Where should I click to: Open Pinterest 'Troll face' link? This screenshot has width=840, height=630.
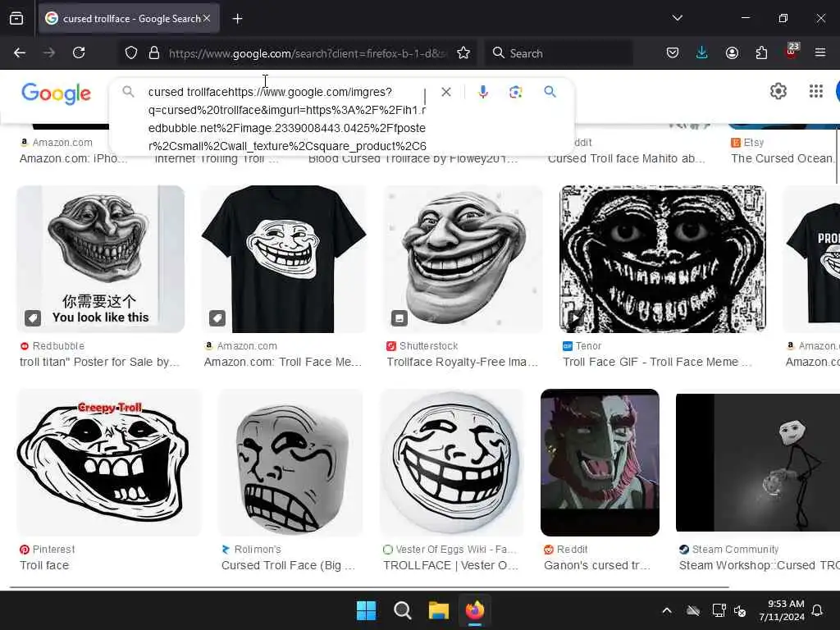[44, 565]
